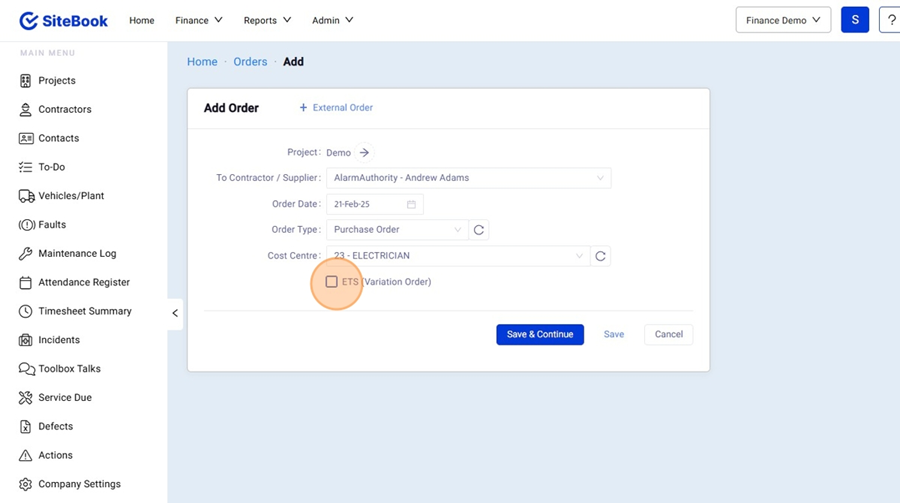
Task: Open Toolbox Talks chat icon
Action: click(x=26, y=369)
